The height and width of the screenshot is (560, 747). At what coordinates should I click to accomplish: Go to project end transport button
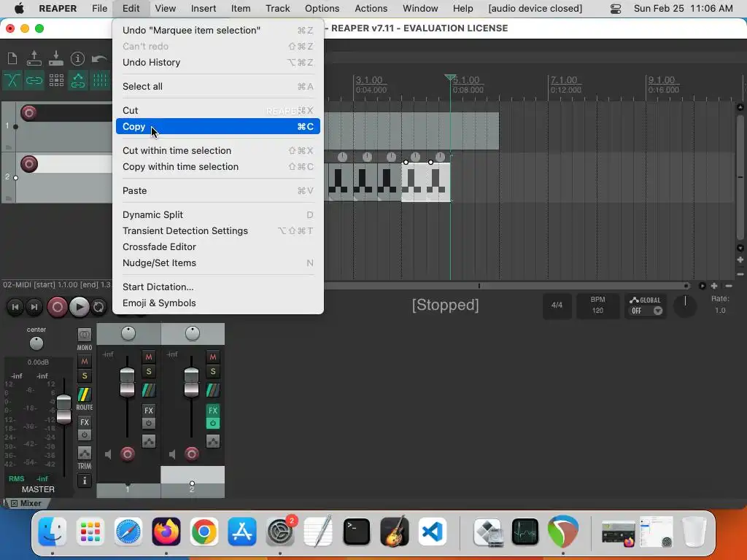coord(34,307)
